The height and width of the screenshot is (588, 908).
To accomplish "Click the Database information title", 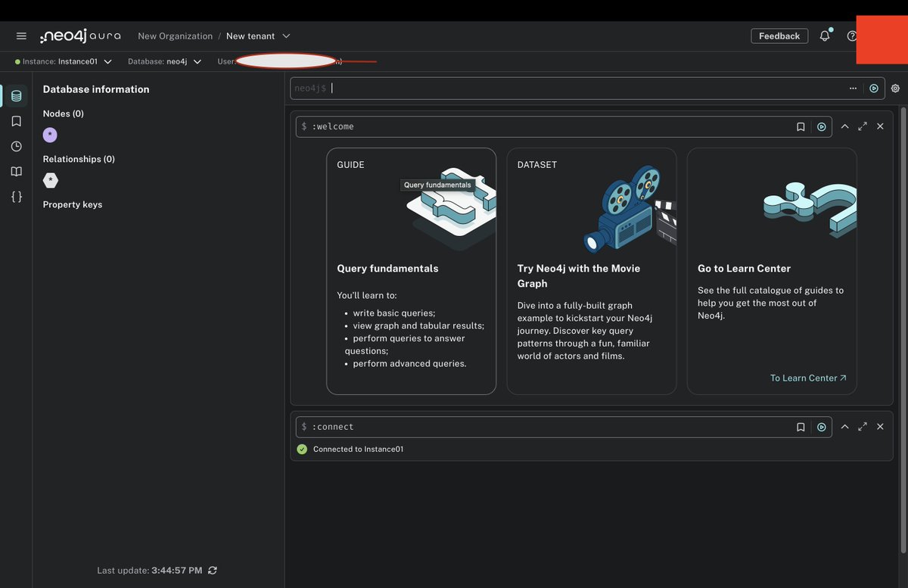I will pyautogui.click(x=96, y=89).
